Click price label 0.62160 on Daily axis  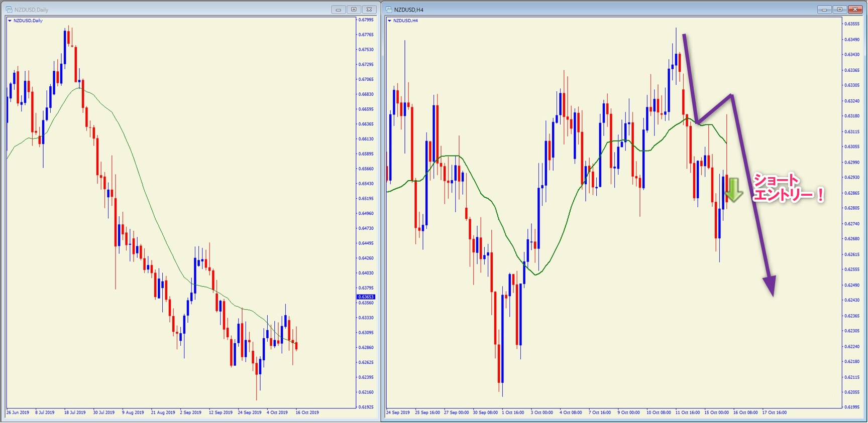click(366, 392)
